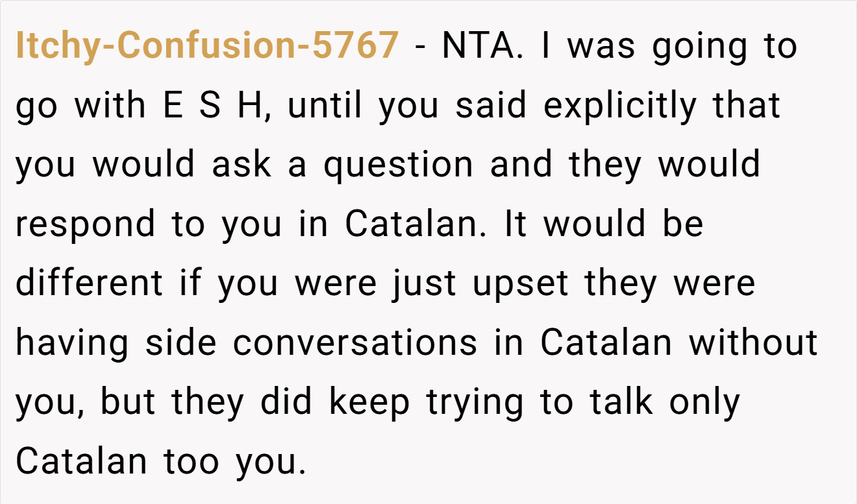
Task: Click the word "keep" in the seventh line
Action: click(369, 403)
